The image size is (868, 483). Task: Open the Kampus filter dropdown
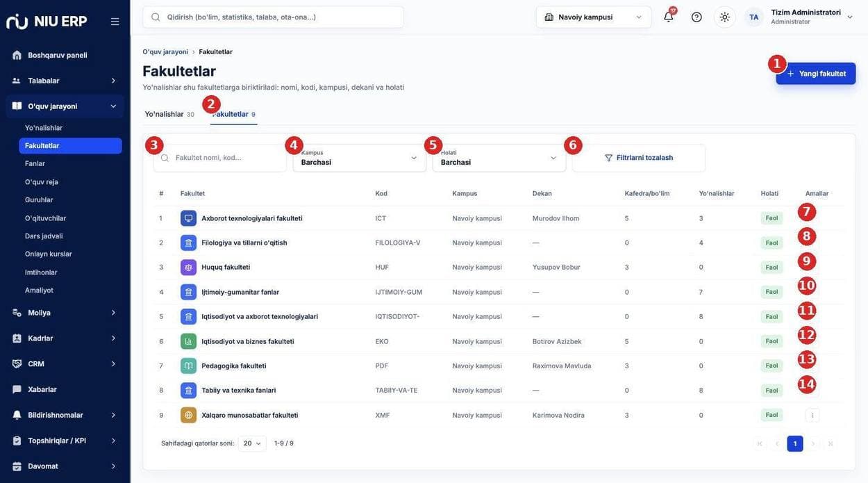click(360, 158)
